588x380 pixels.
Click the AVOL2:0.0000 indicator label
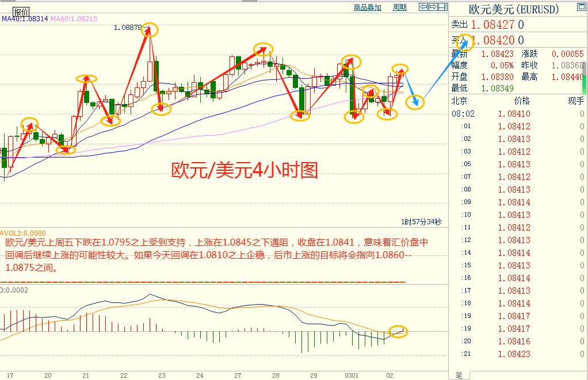[23, 233]
